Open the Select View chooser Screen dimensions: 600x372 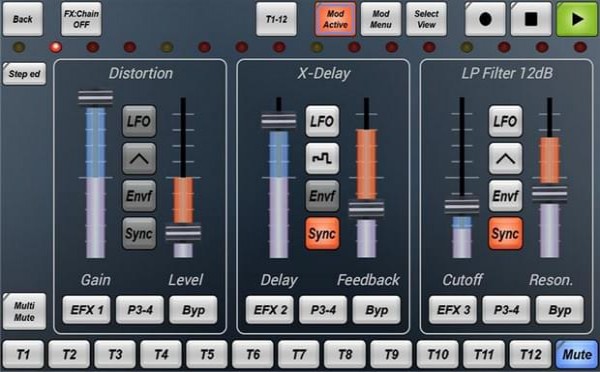pos(426,19)
